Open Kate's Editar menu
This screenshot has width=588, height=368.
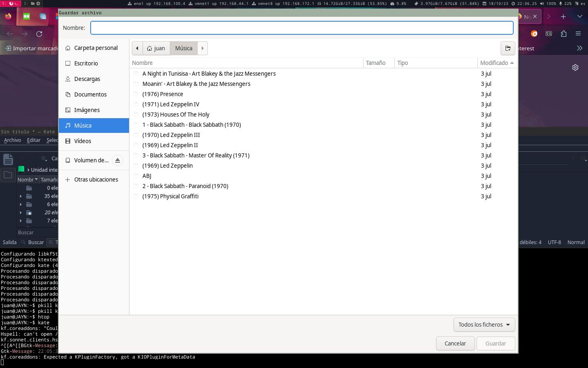33,140
